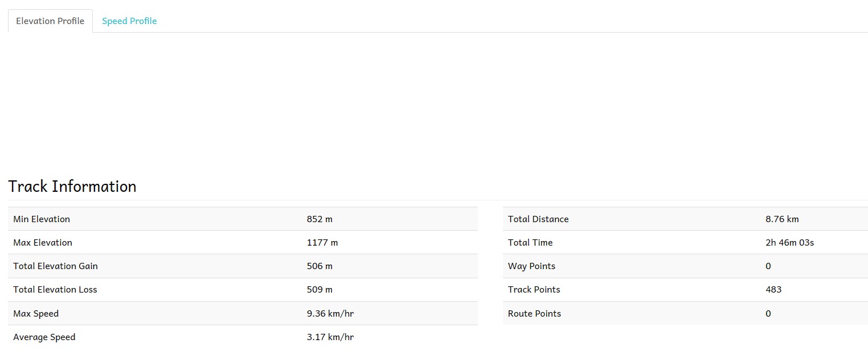Click the Min Elevation row label
Viewport: 868px width, 355px height.
[x=41, y=219]
